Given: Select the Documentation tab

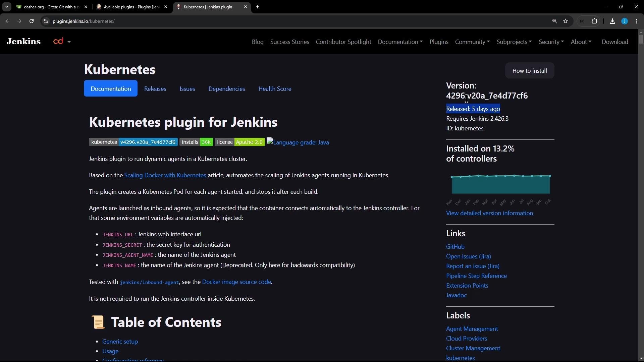Looking at the screenshot, I should 111,88.
